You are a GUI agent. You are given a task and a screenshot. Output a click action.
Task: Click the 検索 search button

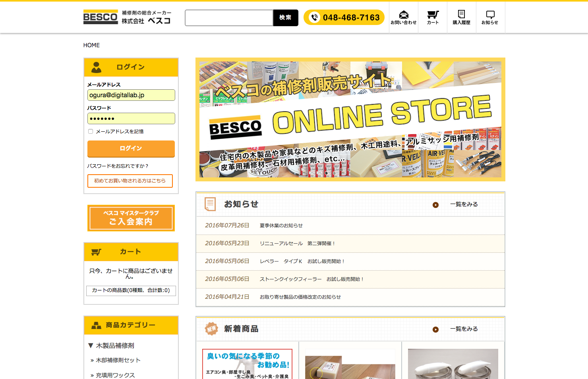[x=285, y=18]
